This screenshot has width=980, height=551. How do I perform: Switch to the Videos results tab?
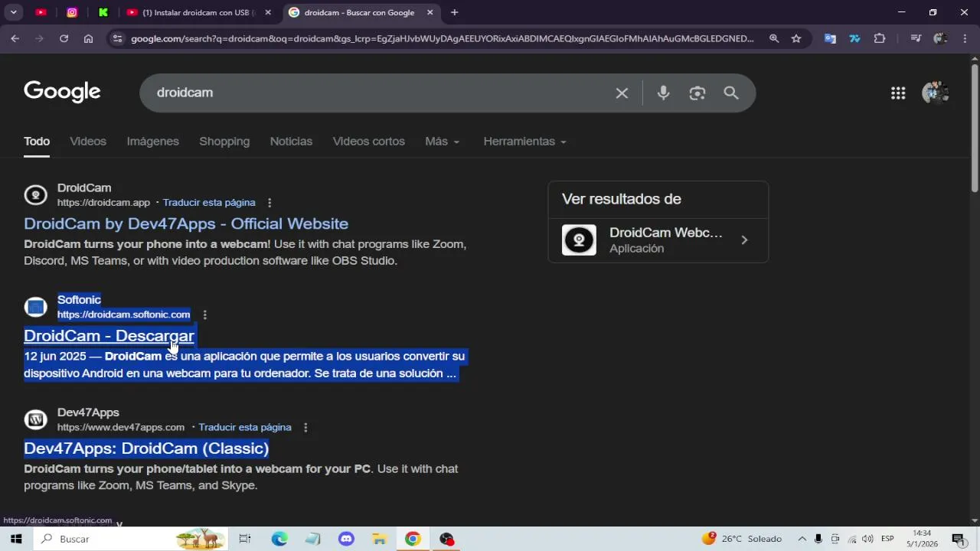[x=88, y=142]
